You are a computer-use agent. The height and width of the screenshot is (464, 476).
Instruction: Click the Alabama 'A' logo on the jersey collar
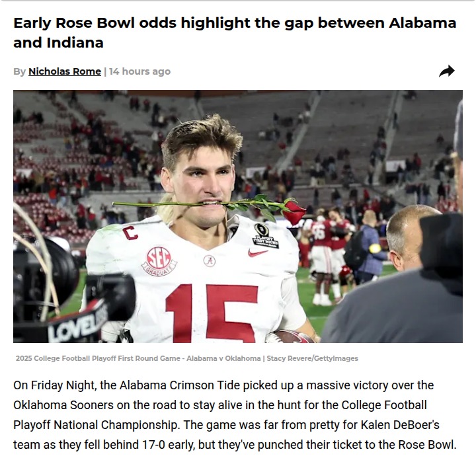pyautogui.click(x=210, y=261)
